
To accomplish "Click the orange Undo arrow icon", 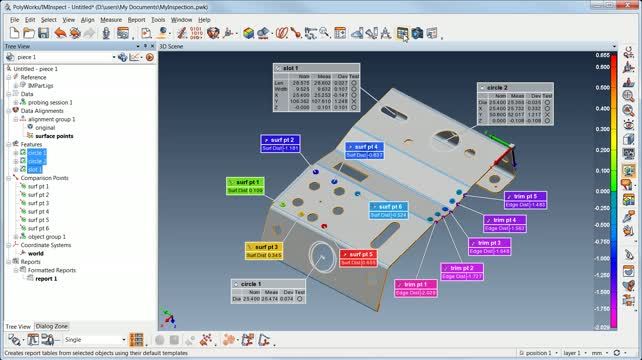I will tap(60, 33).
